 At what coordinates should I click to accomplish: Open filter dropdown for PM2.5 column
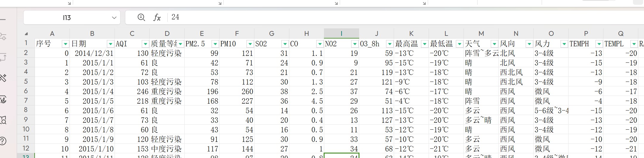coord(215,44)
